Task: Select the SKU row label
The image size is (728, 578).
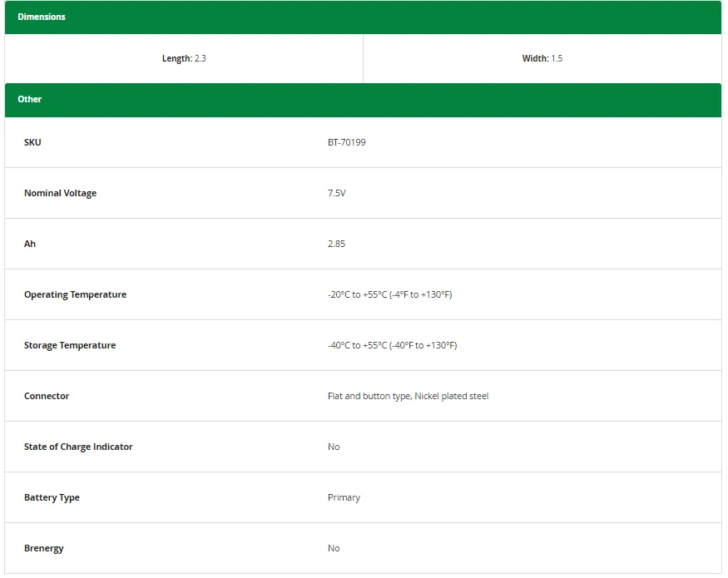Action: click(x=32, y=142)
